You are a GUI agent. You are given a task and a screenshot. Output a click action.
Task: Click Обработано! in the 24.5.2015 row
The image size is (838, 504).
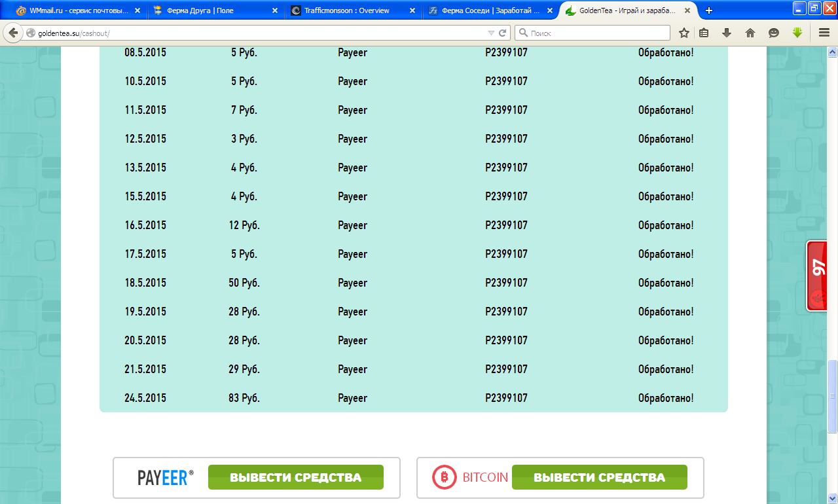666,398
